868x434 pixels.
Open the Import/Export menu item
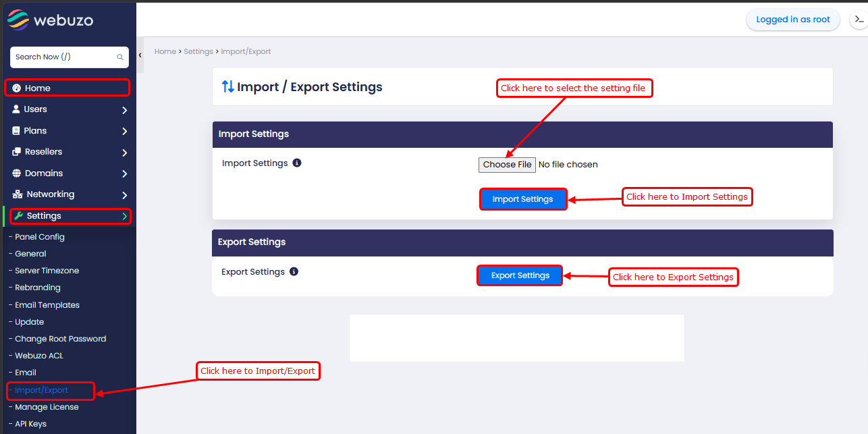click(x=41, y=390)
